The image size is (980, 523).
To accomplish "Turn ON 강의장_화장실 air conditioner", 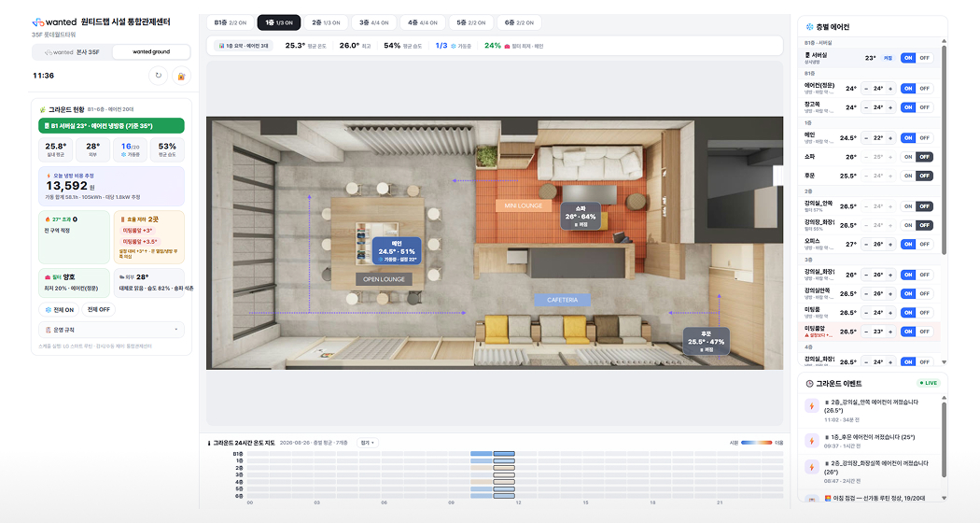I will click(908, 225).
